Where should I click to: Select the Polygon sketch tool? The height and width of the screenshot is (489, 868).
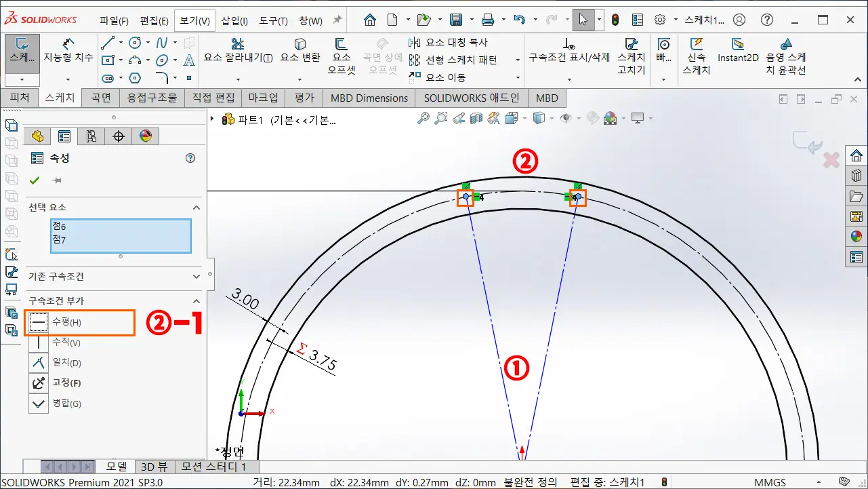pos(135,78)
